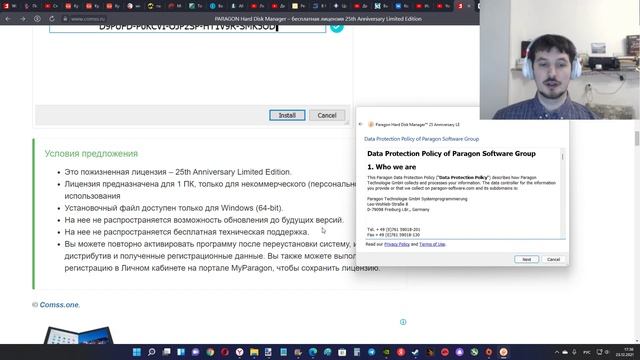This screenshot has height=360, width=640.
Task: Click the green checkmark beside the key
Action: tap(337, 28)
